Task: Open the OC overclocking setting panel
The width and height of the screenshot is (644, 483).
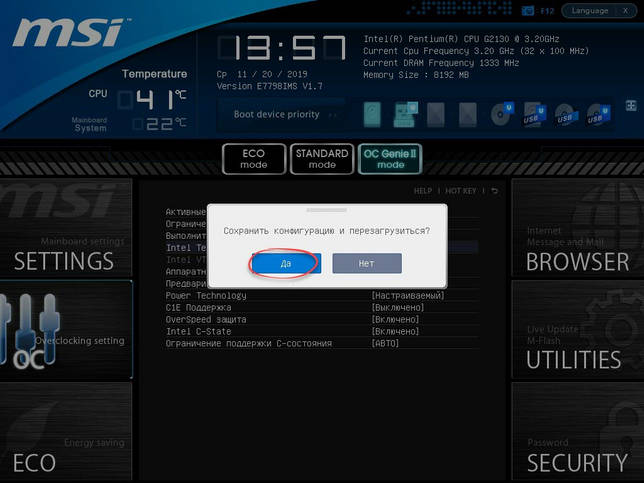Action: pos(66,330)
